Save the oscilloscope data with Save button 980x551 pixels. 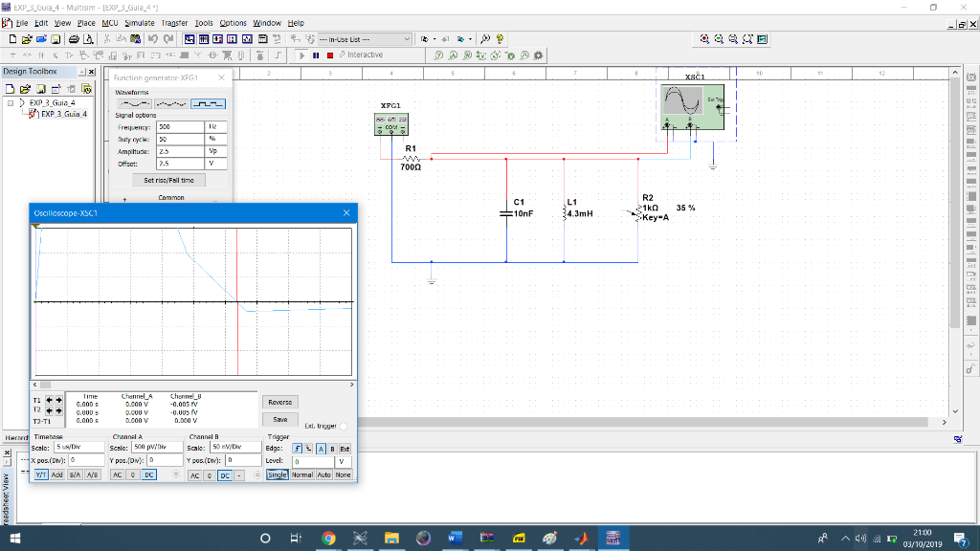click(278, 419)
